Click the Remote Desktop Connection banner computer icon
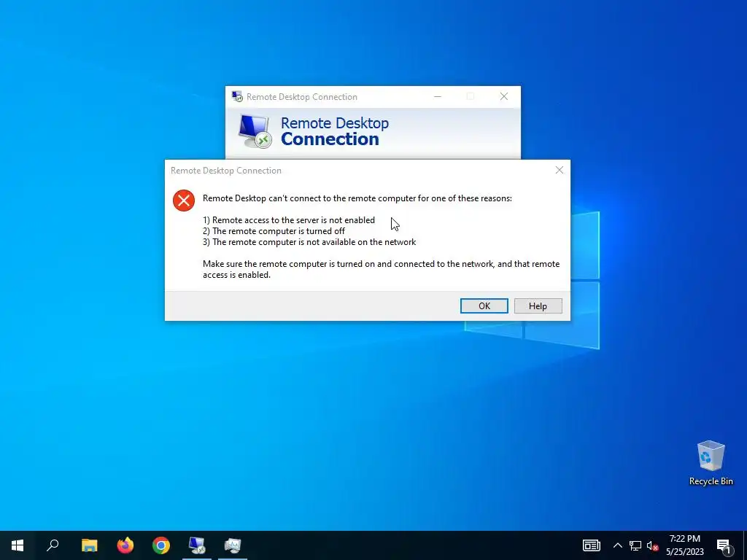Screen dimensions: 747x560 [255, 131]
